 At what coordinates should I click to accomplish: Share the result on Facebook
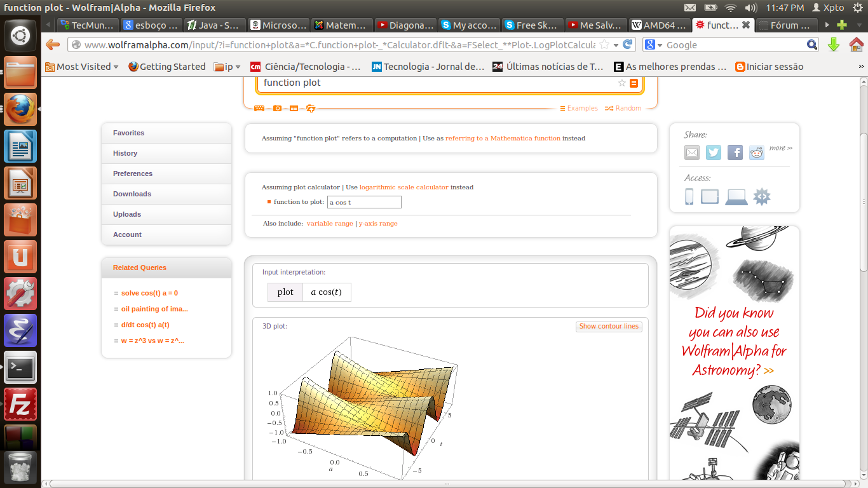point(735,152)
